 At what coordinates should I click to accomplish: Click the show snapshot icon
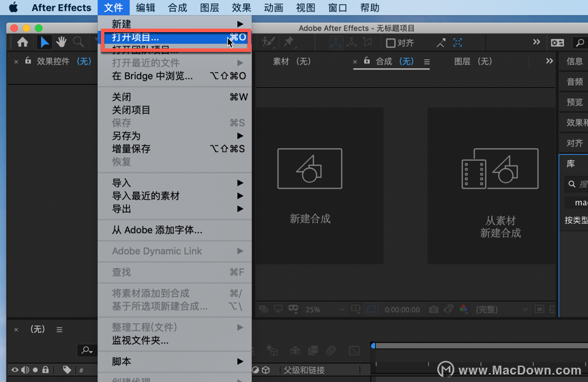(448, 309)
